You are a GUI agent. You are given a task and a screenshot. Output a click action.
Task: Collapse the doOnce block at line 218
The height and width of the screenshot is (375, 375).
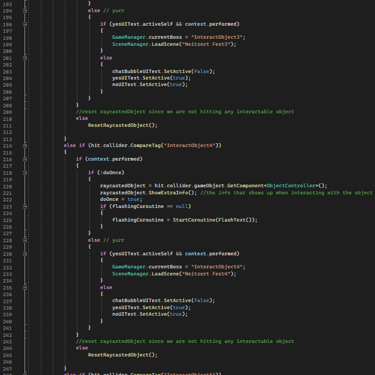tap(25, 173)
